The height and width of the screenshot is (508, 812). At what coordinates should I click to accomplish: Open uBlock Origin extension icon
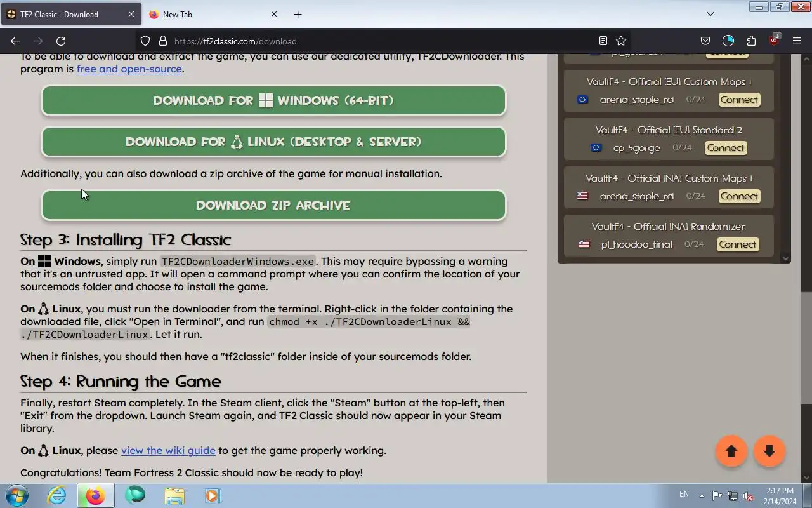click(x=774, y=41)
